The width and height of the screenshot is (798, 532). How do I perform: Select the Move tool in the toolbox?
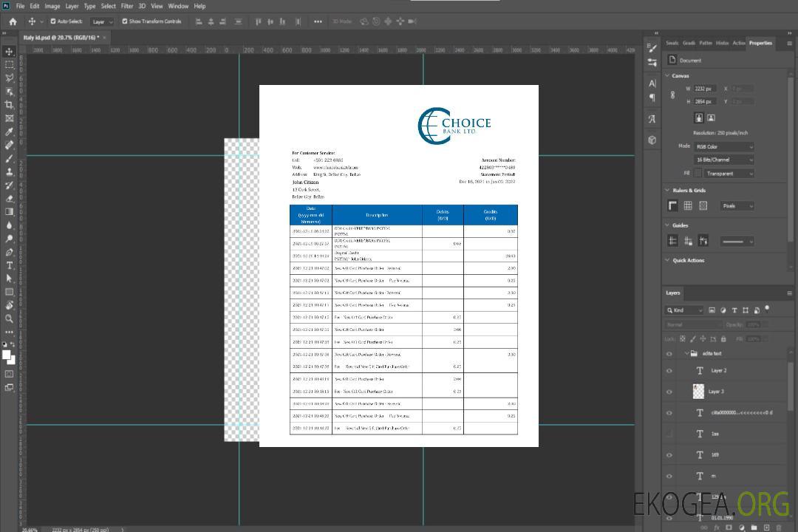[9, 52]
